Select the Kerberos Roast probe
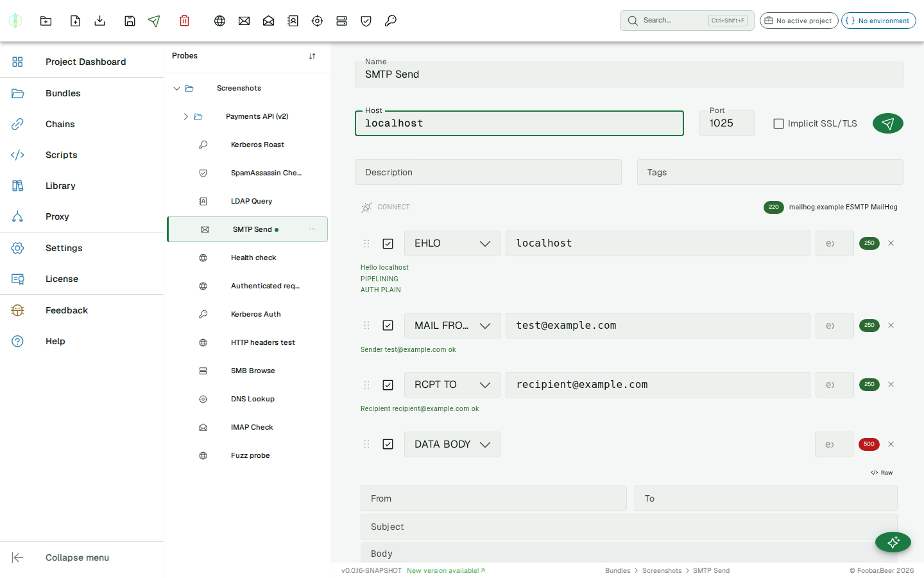924x578 pixels. pyautogui.click(x=248, y=144)
